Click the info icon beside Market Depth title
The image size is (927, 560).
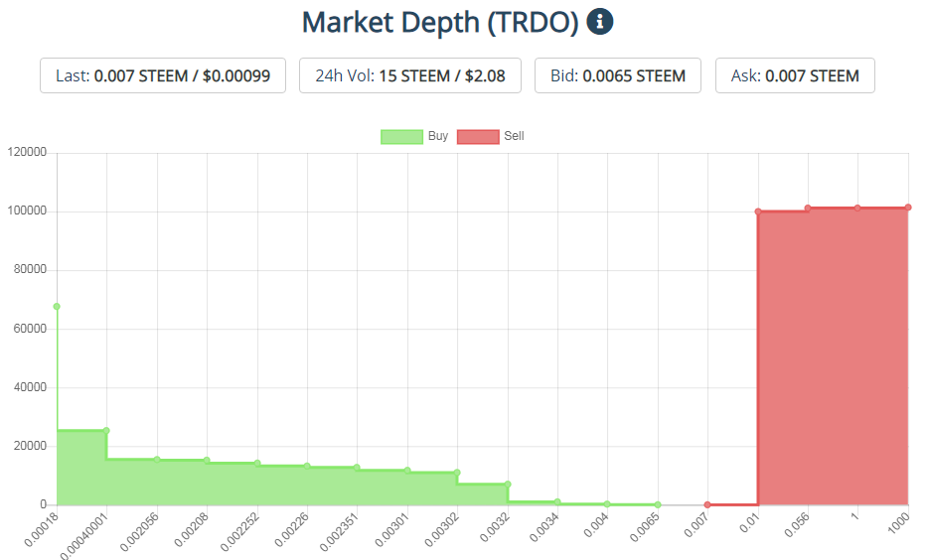[599, 22]
